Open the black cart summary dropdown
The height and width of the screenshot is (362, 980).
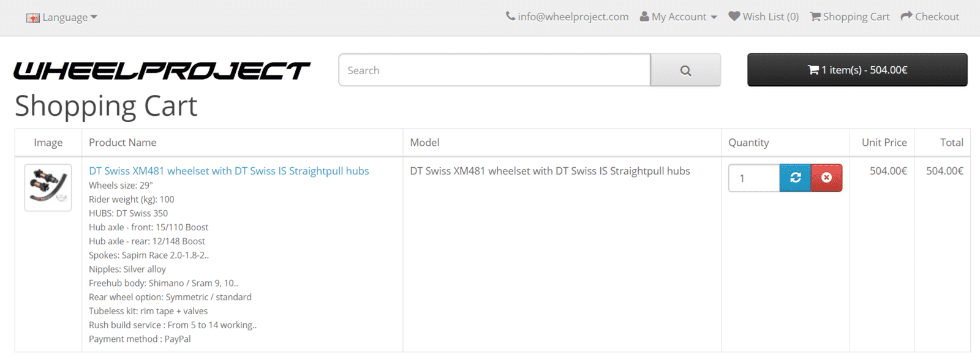[x=857, y=70]
